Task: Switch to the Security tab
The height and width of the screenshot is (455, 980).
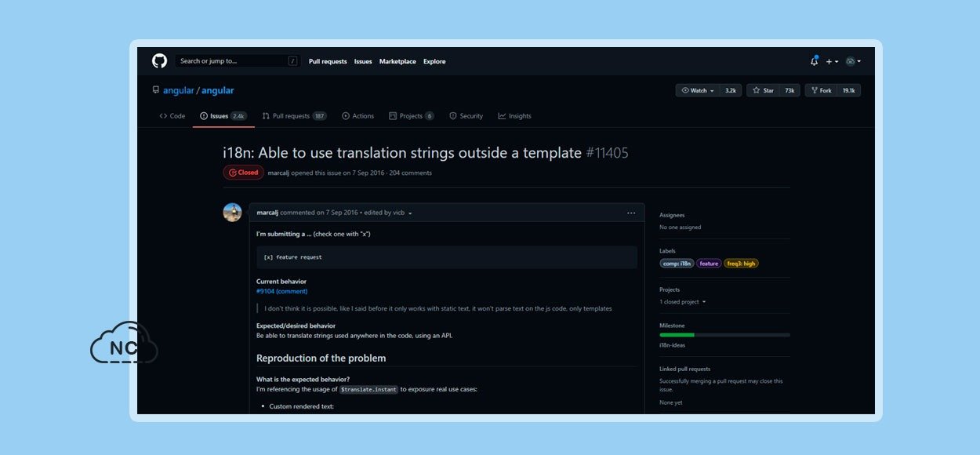Action: [x=466, y=116]
